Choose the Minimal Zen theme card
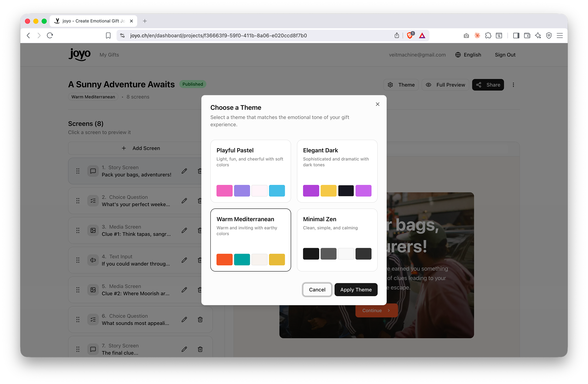Image resolution: width=588 pixels, height=384 pixels. pyautogui.click(x=337, y=239)
